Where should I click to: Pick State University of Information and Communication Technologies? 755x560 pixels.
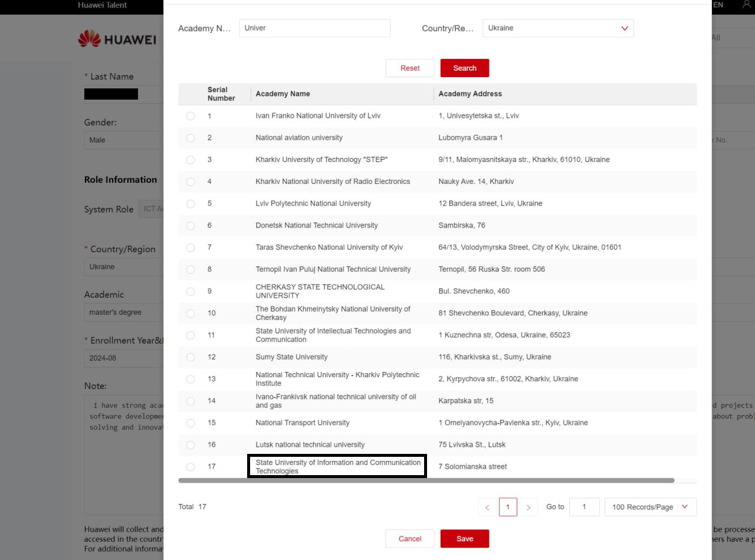191,467
